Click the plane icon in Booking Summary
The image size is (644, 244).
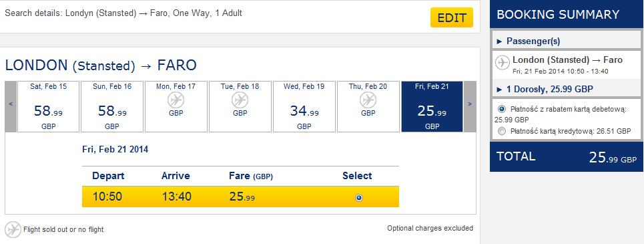[x=503, y=63]
